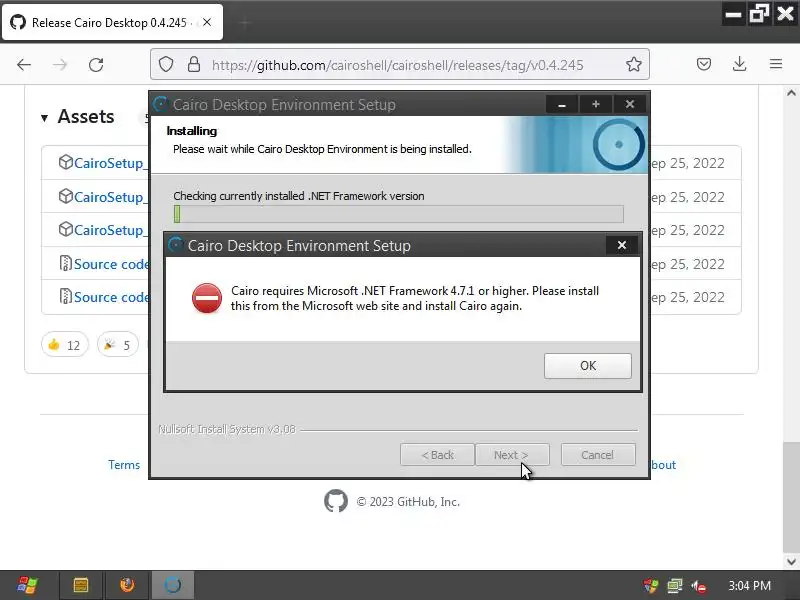Image resolution: width=800 pixels, height=600 pixels.
Task: Click the muted volume tray icon
Action: pos(698,586)
